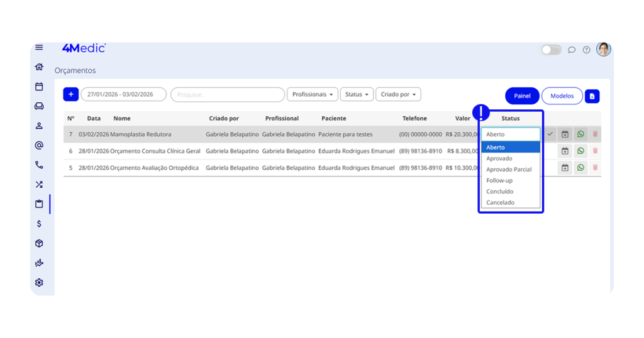Expand the Criado por filter dropdown
Screen dimensions: 644x338
point(399,94)
